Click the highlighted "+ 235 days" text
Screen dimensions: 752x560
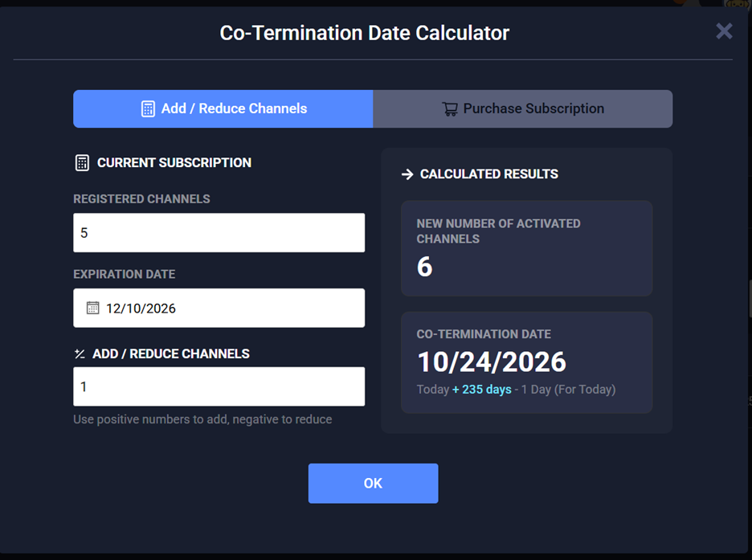tap(481, 390)
